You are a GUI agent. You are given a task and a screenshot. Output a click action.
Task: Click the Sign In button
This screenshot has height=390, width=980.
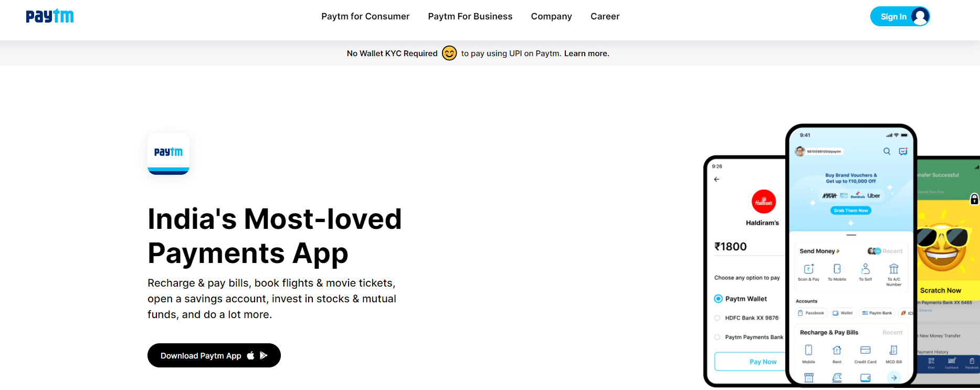click(900, 16)
